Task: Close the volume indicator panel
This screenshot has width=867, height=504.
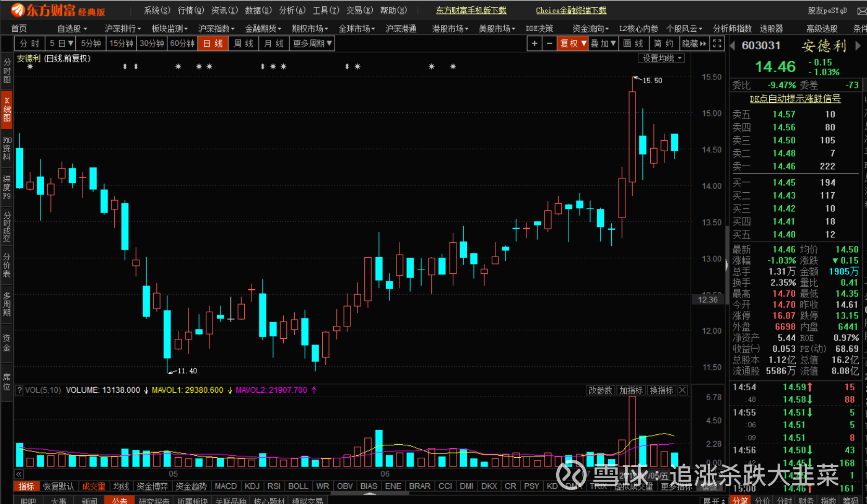Action: [x=682, y=390]
